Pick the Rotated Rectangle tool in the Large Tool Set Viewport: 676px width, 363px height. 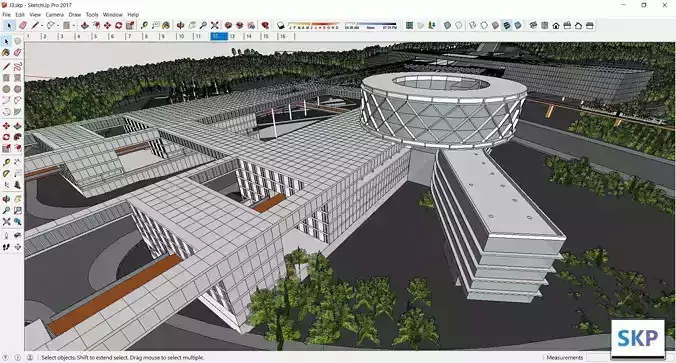17,78
